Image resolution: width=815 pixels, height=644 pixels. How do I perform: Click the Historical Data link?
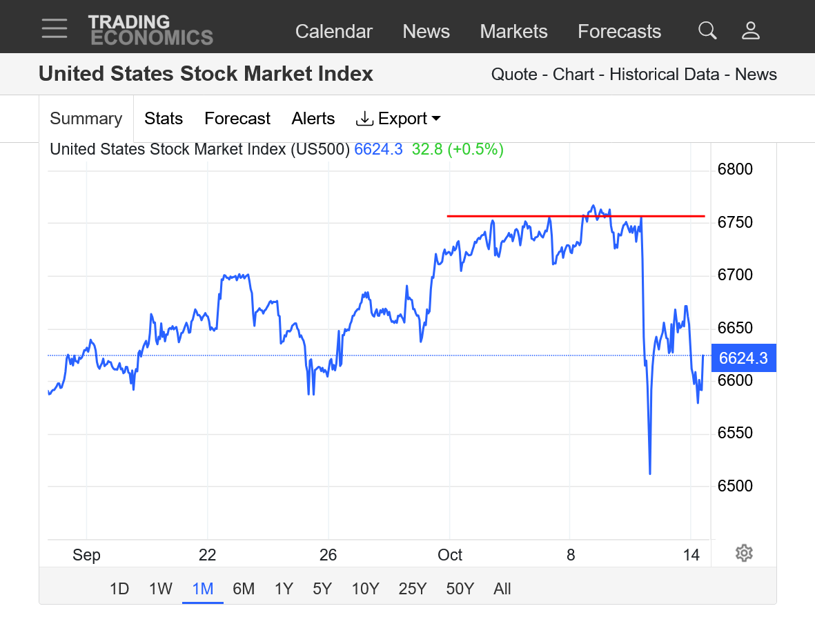(x=664, y=75)
